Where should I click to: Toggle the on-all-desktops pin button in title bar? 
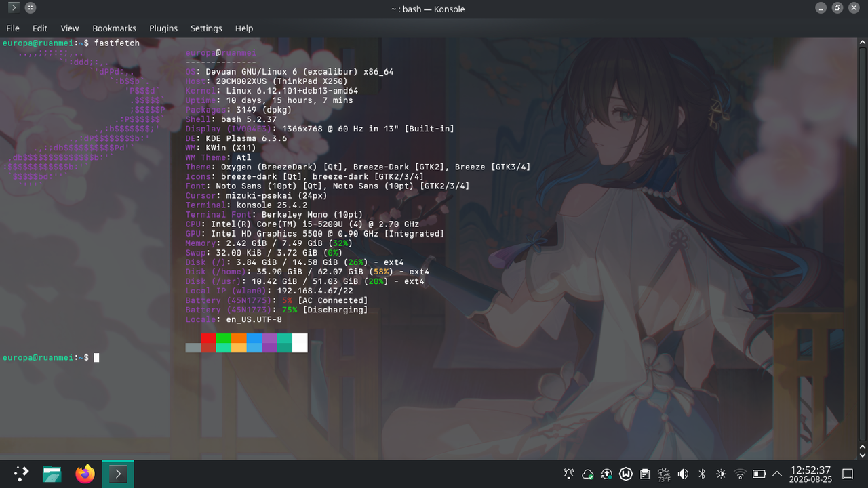coord(31,8)
